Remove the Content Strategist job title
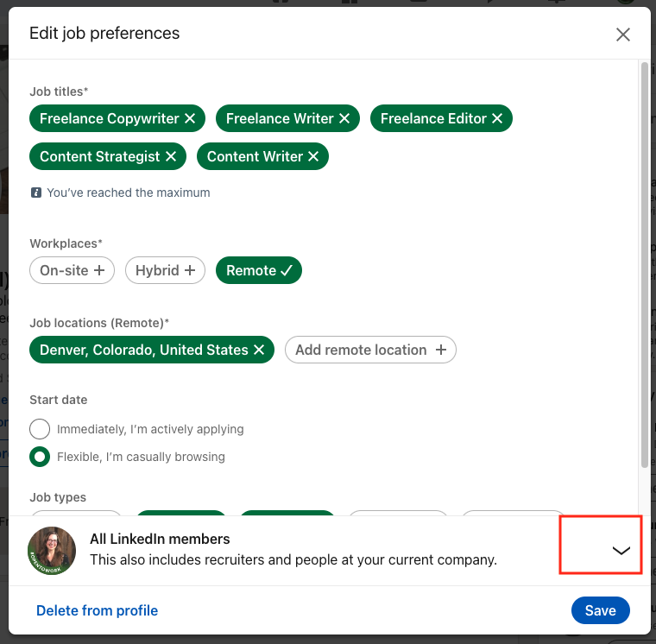 coord(171,157)
